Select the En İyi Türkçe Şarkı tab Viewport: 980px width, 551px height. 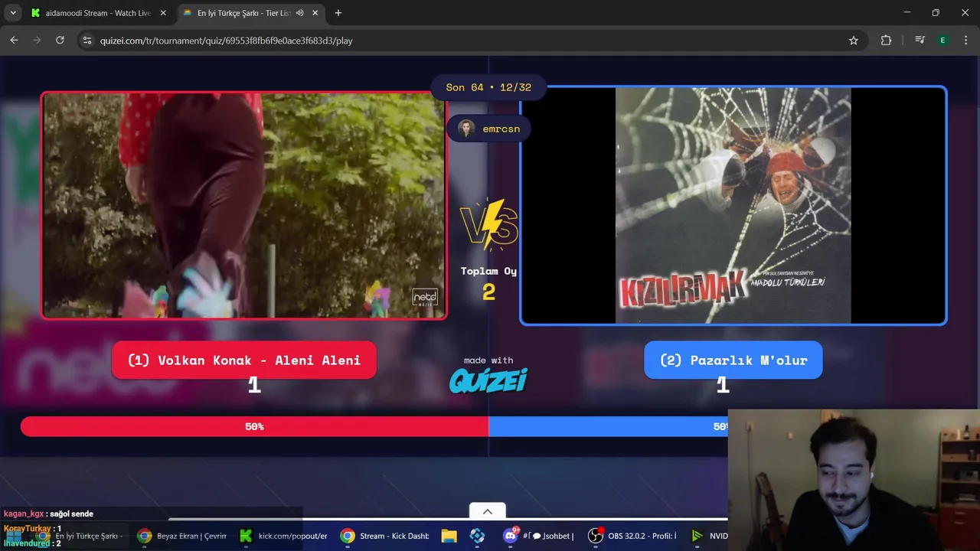coord(244,13)
